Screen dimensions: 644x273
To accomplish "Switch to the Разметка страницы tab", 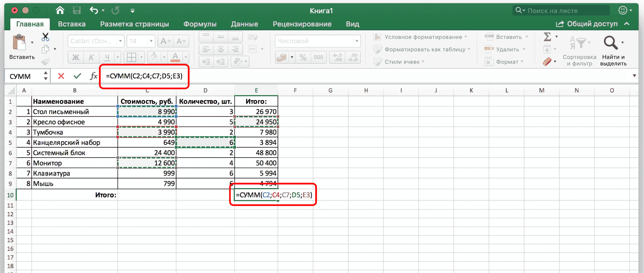I will 135,24.
